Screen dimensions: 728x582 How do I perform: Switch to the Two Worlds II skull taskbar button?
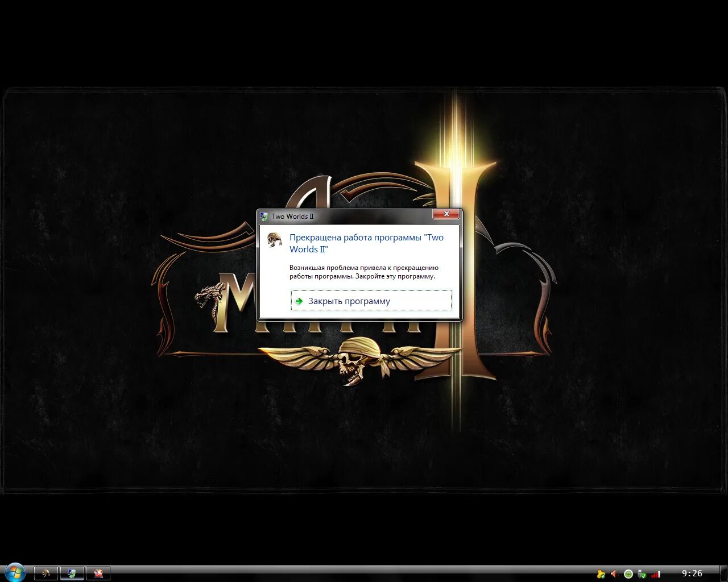46,573
